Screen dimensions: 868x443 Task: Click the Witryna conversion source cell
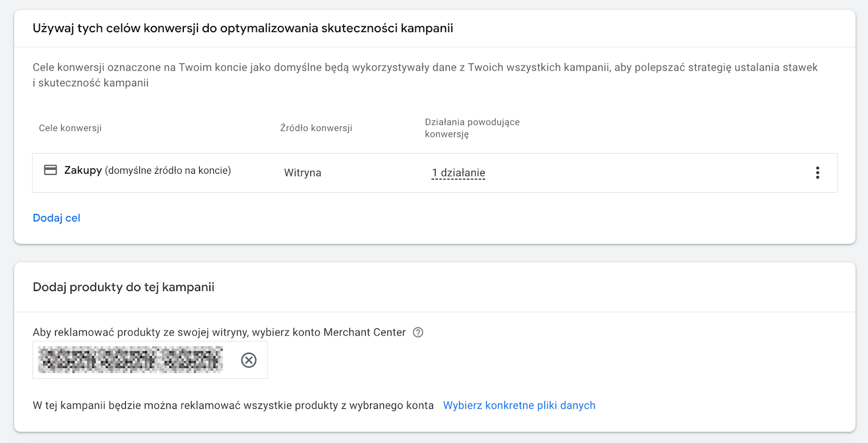303,173
